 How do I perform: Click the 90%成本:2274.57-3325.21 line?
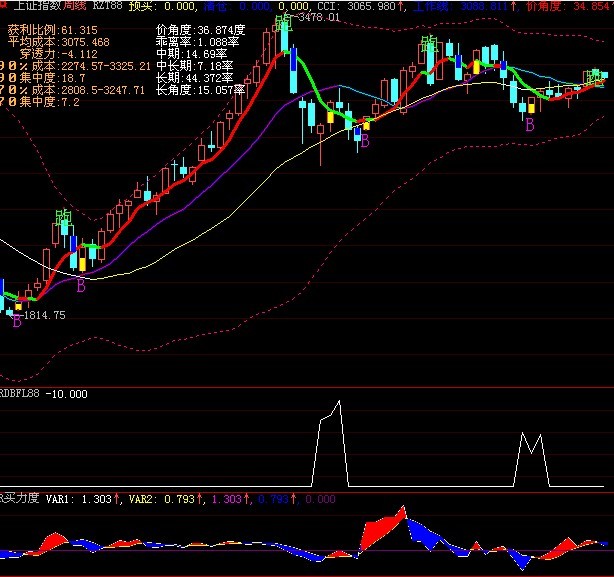[x=75, y=66]
